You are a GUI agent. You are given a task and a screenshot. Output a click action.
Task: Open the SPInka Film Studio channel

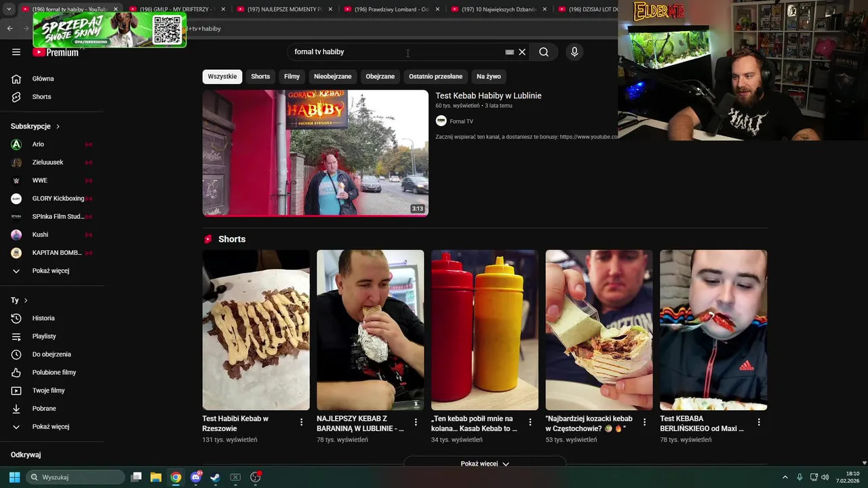click(x=52, y=217)
